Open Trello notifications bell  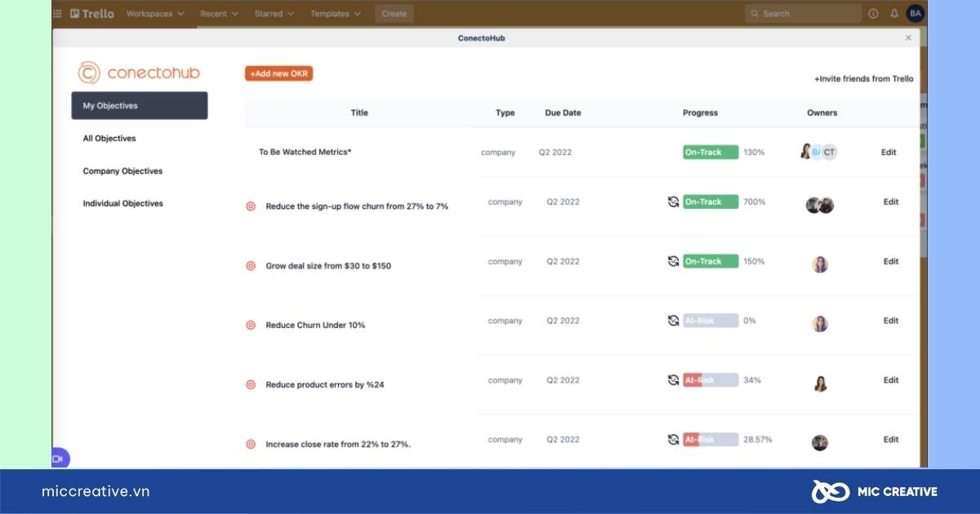point(894,14)
